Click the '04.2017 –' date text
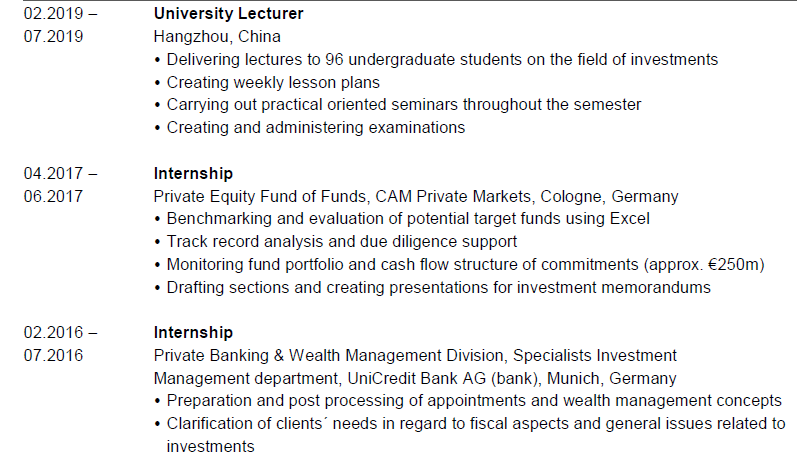The image size is (797, 466). pyautogui.click(x=60, y=173)
